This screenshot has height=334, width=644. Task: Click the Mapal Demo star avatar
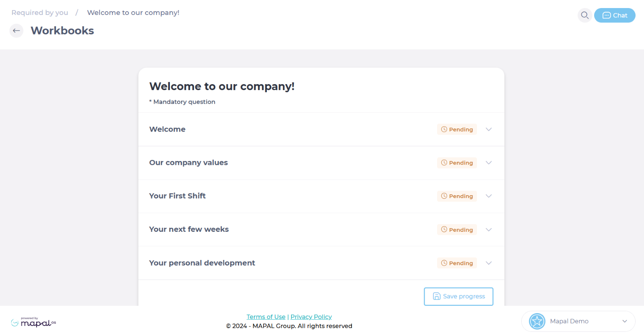click(x=537, y=321)
